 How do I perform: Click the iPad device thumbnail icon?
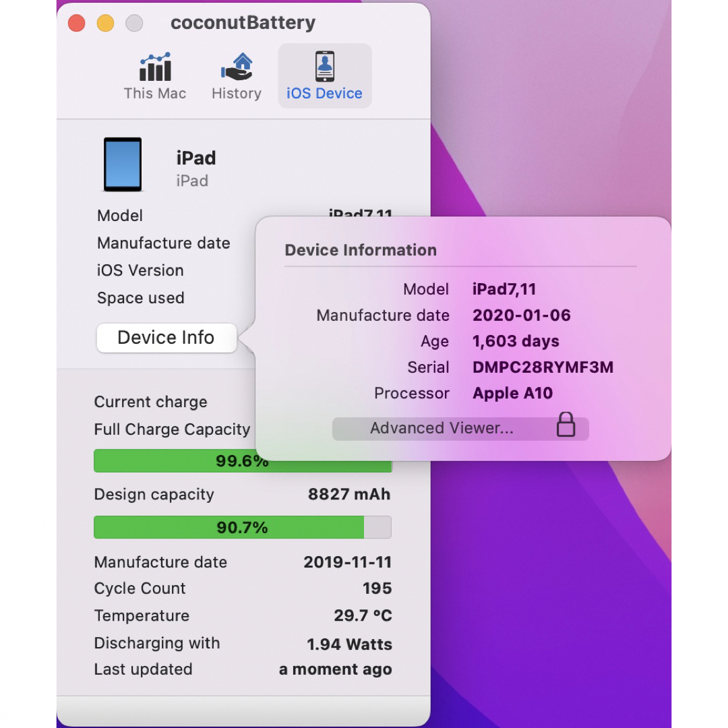123,164
